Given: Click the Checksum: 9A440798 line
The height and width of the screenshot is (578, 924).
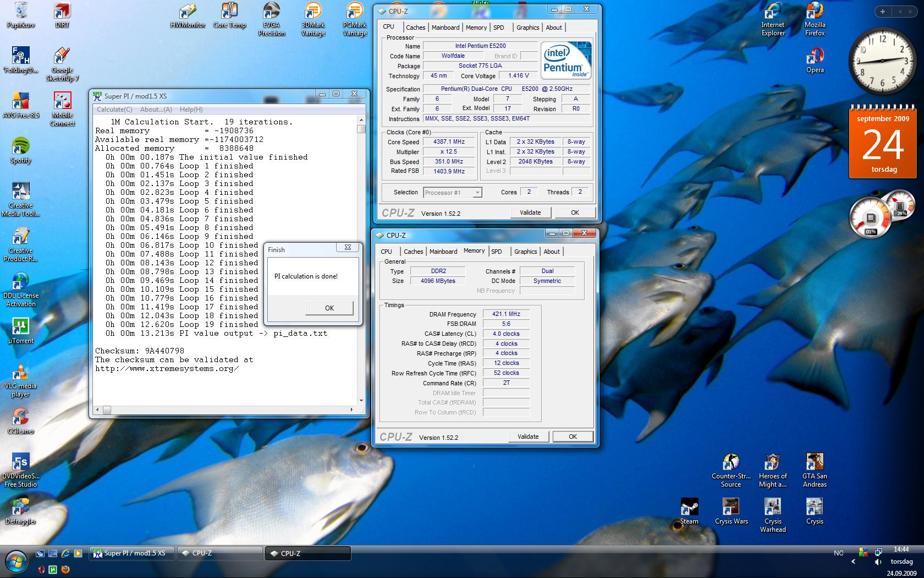Looking at the screenshot, I should coord(140,351).
